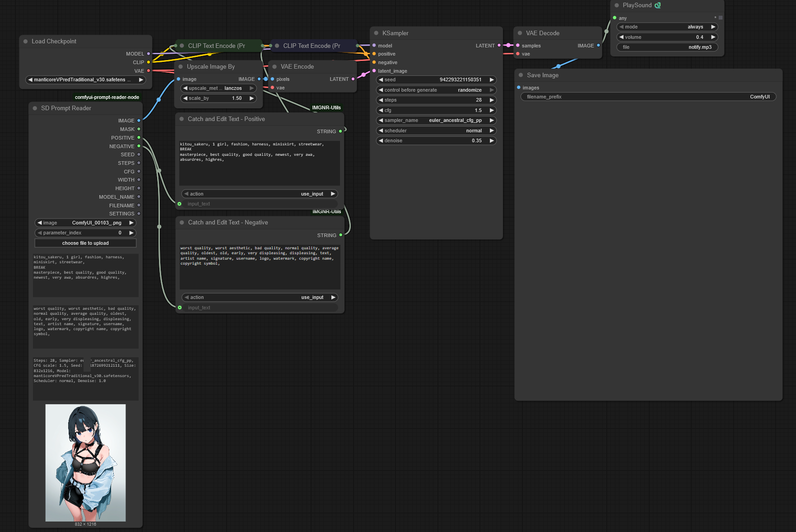Click the choose file to upload button
The image size is (796, 532).
(85, 243)
